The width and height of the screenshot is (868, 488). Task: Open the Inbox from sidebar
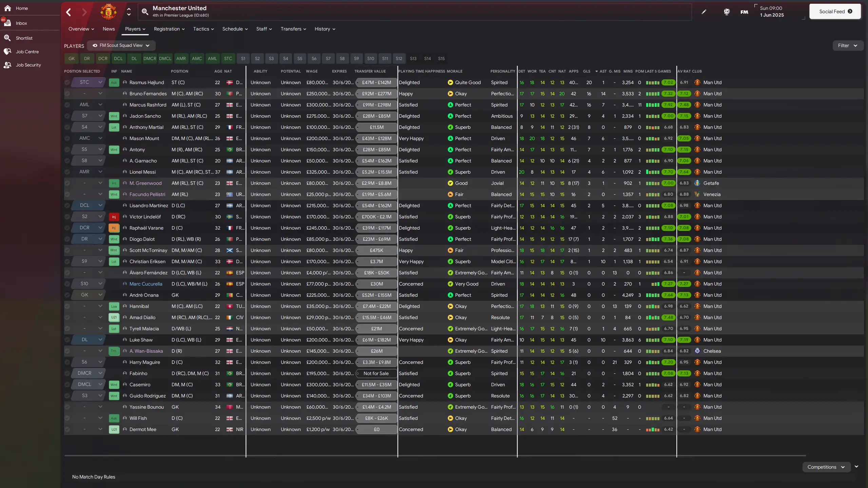21,23
